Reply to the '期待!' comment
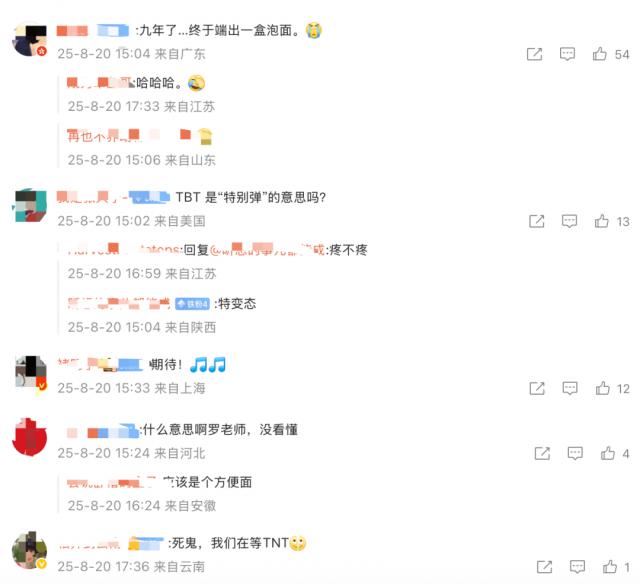This screenshot has width=640, height=584. pos(570,388)
